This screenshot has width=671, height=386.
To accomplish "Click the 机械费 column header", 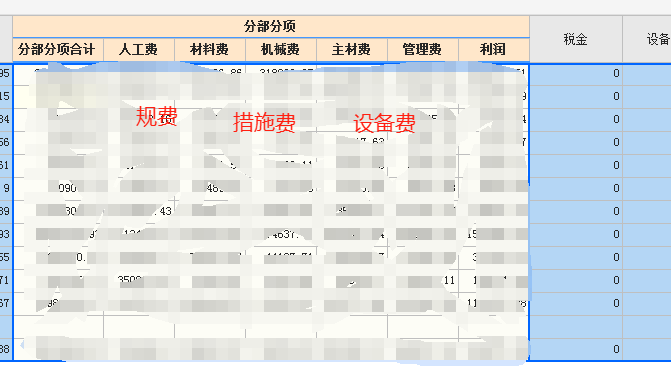I will pos(281,50).
